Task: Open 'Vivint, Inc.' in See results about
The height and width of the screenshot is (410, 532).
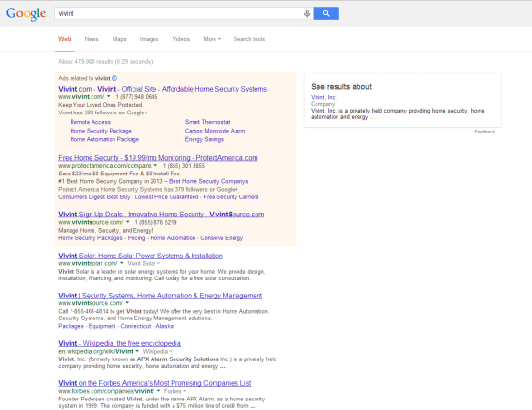Action: point(323,98)
